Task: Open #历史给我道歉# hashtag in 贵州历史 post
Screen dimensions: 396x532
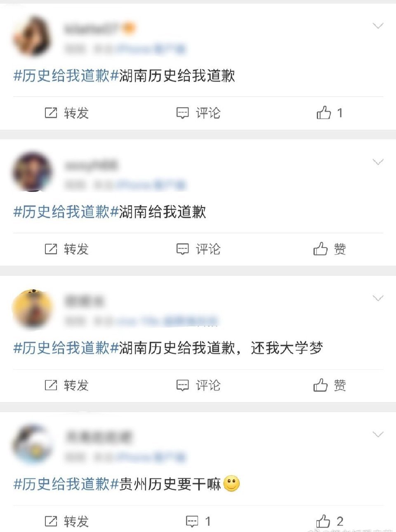Action: coord(66,484)
